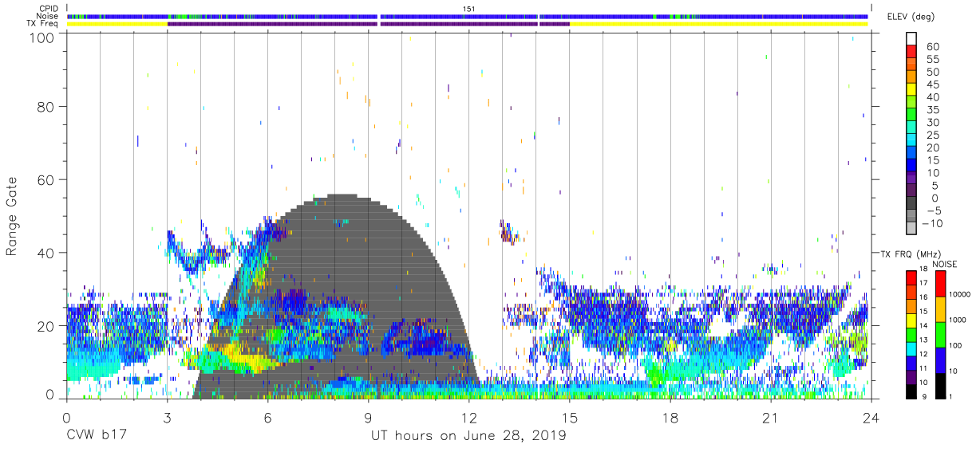Pick the red top segment of TX FRQ colorbar
Image resolution: width=980 pixels, height=452 pixels.
click(x=911, y=277)
